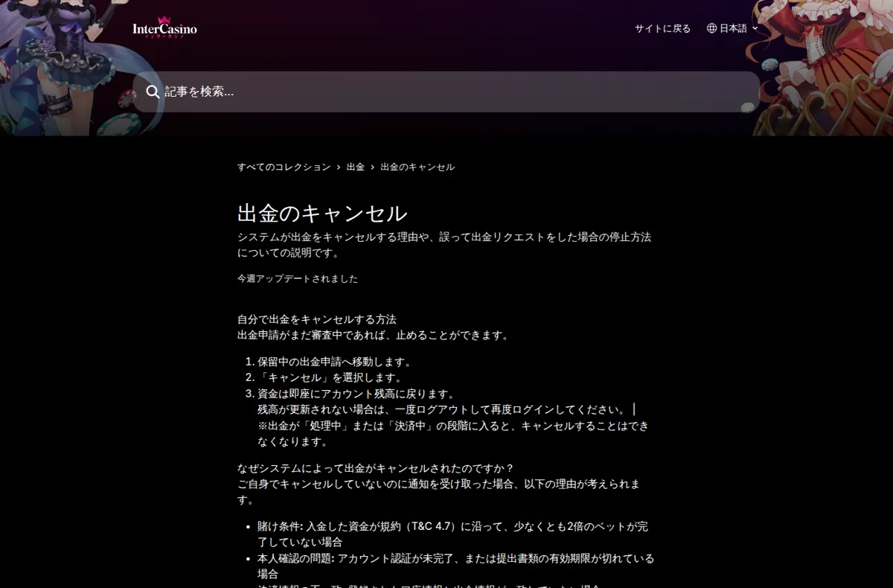This screenshot has width=893, height=588.
Task: Click the note starting ※出金が「処理中」
Action: [453, 433]
